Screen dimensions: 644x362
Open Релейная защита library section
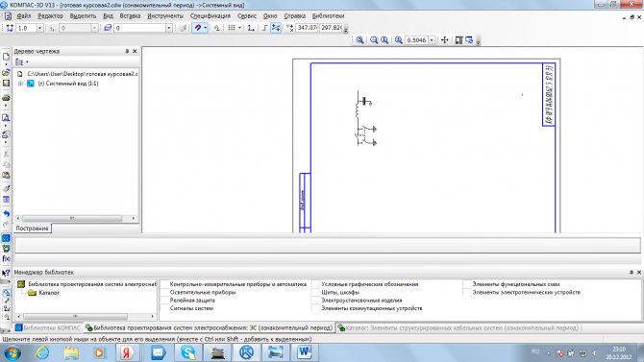pos(192,300)
